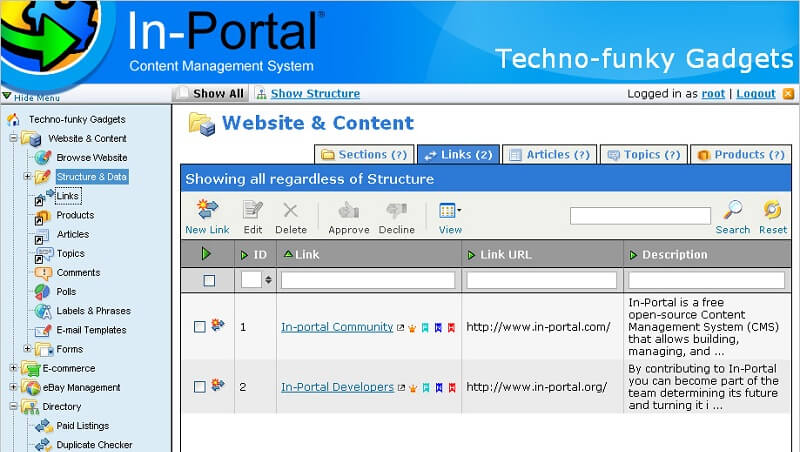Click the crown icon in In-Portal Developers row
Viewport: 800px width, 452px height.
413,388
